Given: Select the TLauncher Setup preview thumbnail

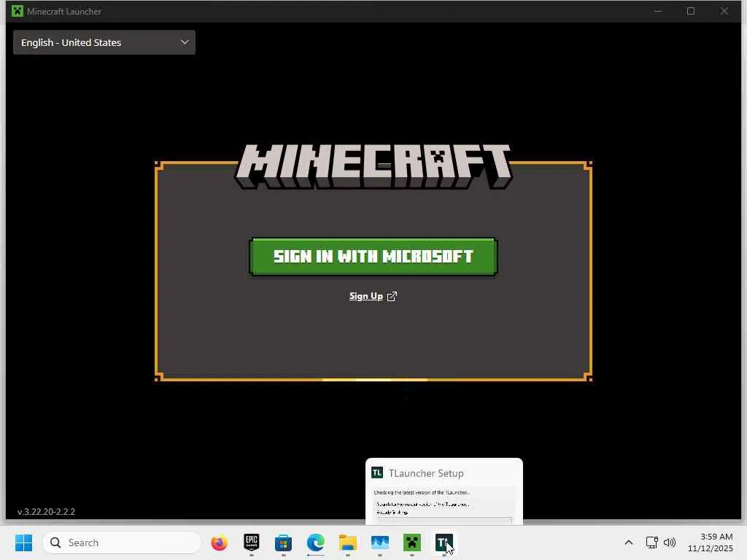Looking at the screenshot, I should (444, 492).
